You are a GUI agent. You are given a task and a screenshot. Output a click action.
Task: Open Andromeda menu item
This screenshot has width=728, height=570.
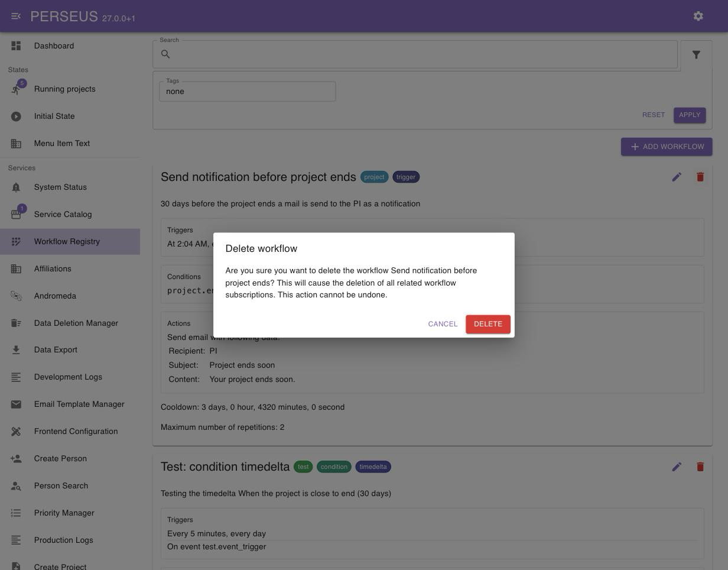70,296
